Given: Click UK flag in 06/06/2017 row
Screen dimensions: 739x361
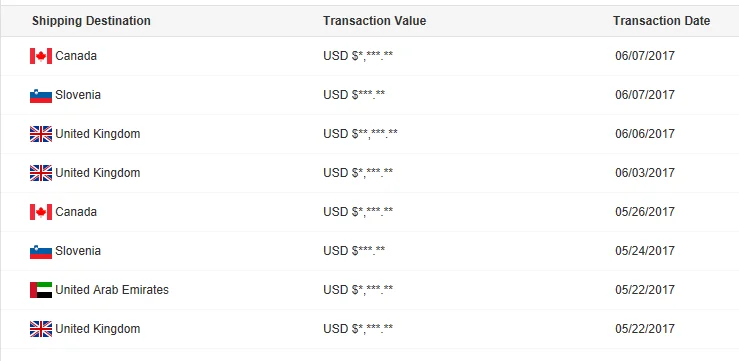Looking at the screenshot, I should coord(41,134).
